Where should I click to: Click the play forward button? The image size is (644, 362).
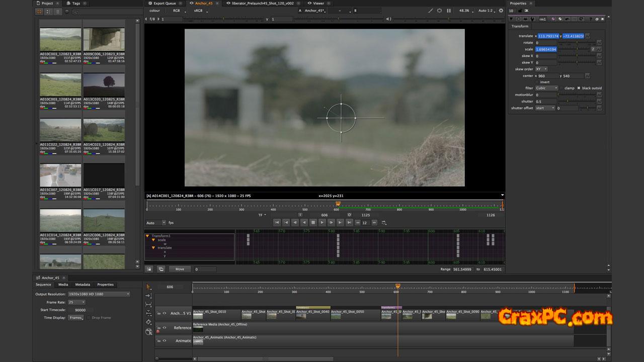tap(322, 222)
